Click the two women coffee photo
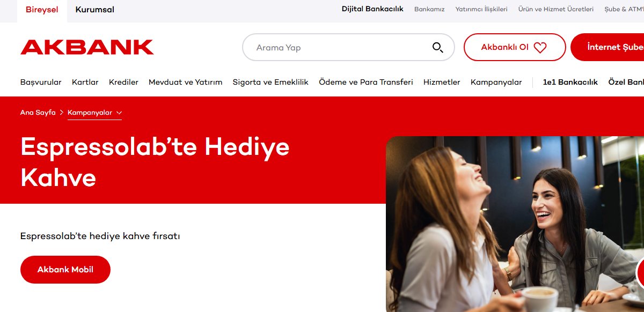Image resolution: width=644 pixels, height=312 pixels. [x=515, y=224]
